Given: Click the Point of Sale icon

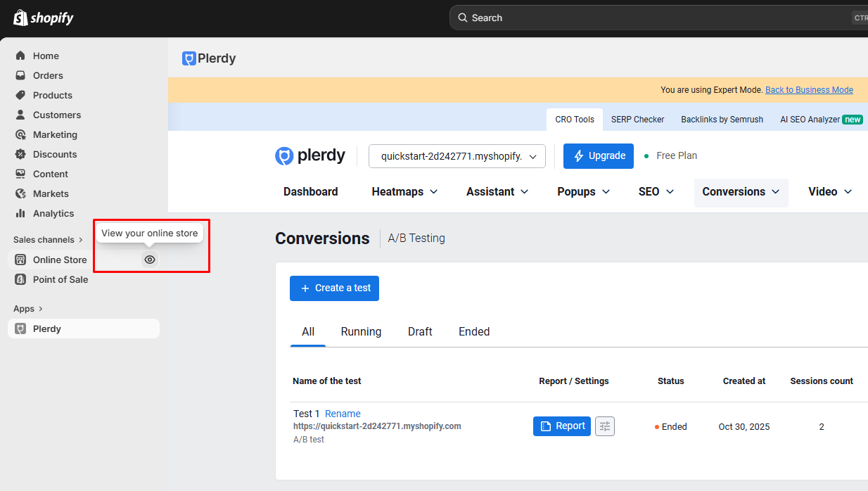Looking at the screenshot, I should point(20,279).
